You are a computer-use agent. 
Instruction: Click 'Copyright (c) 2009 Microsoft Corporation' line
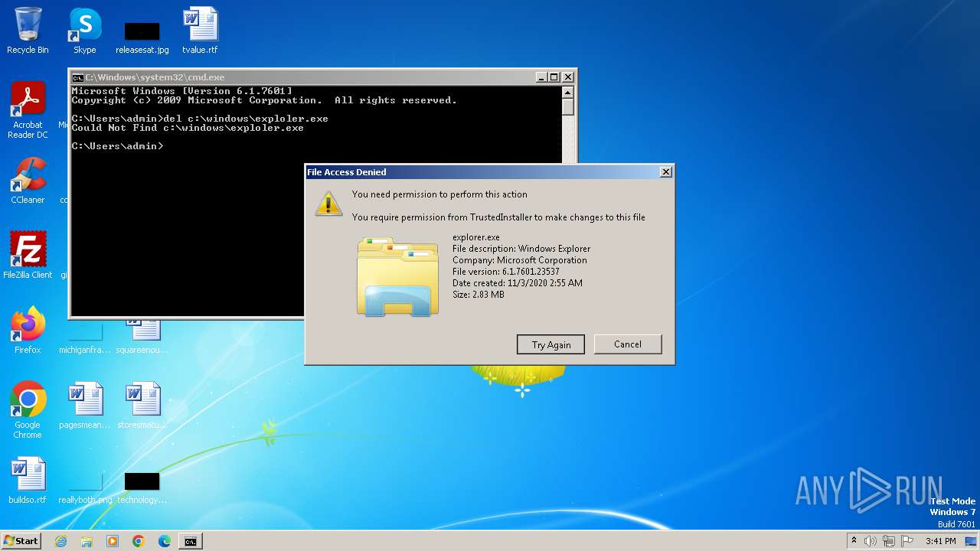(264, 100)
